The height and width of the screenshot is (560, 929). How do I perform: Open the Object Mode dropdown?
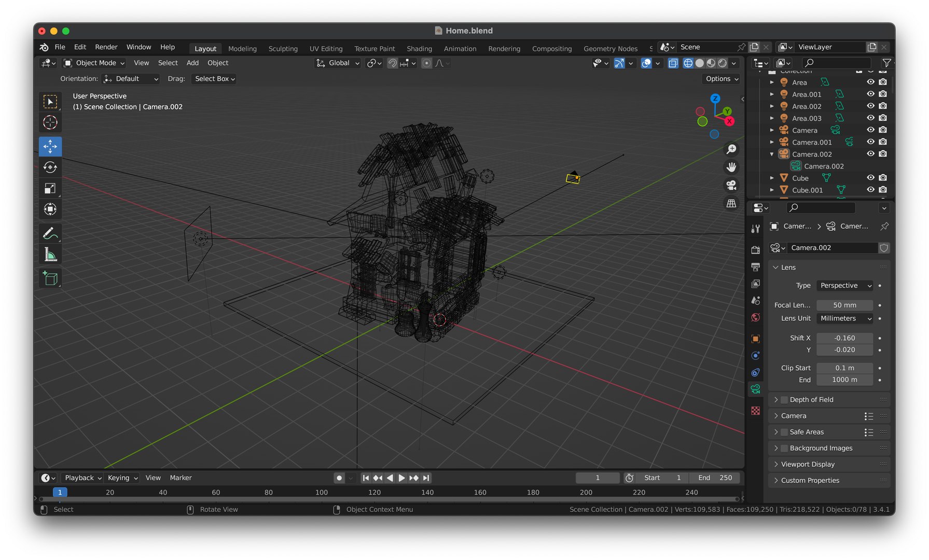point(94,63)
